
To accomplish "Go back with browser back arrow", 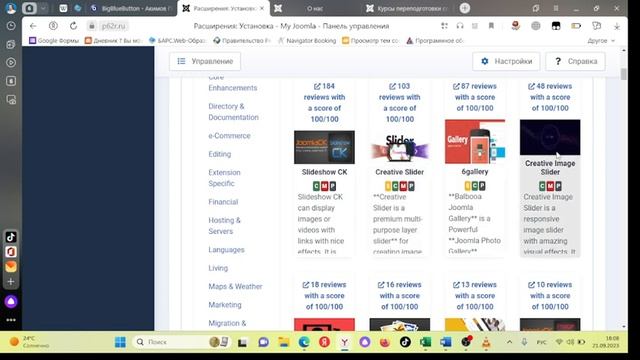I will pos(33,26).
